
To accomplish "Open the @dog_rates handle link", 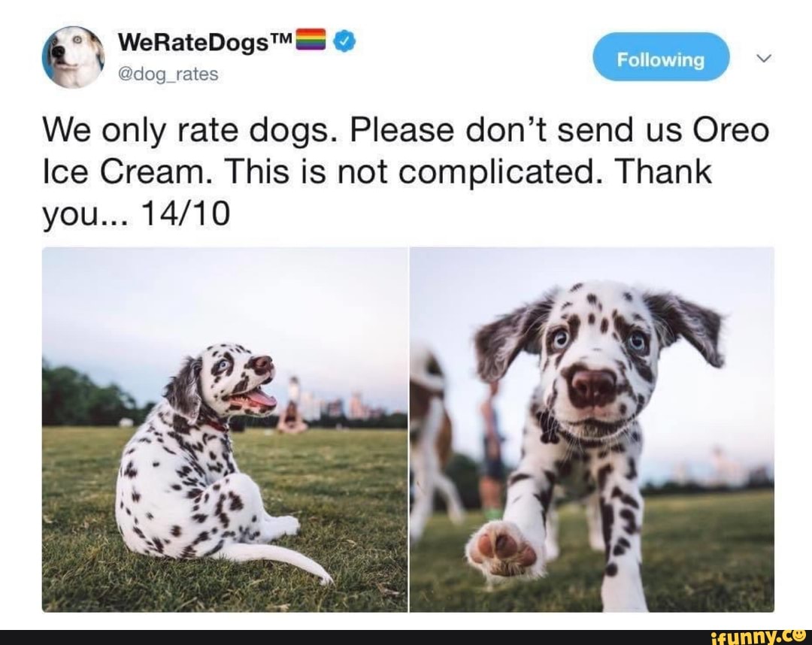I will 168,74.
